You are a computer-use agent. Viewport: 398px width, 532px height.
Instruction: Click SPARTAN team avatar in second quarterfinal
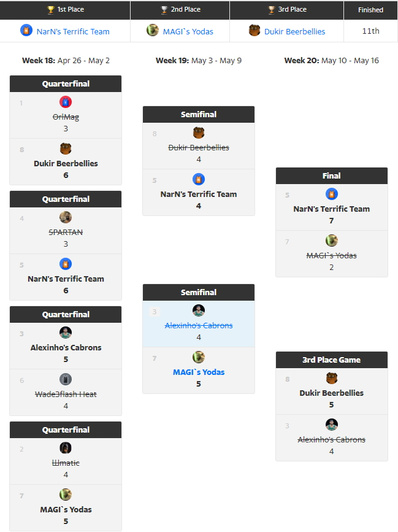[x=66, y=217]
